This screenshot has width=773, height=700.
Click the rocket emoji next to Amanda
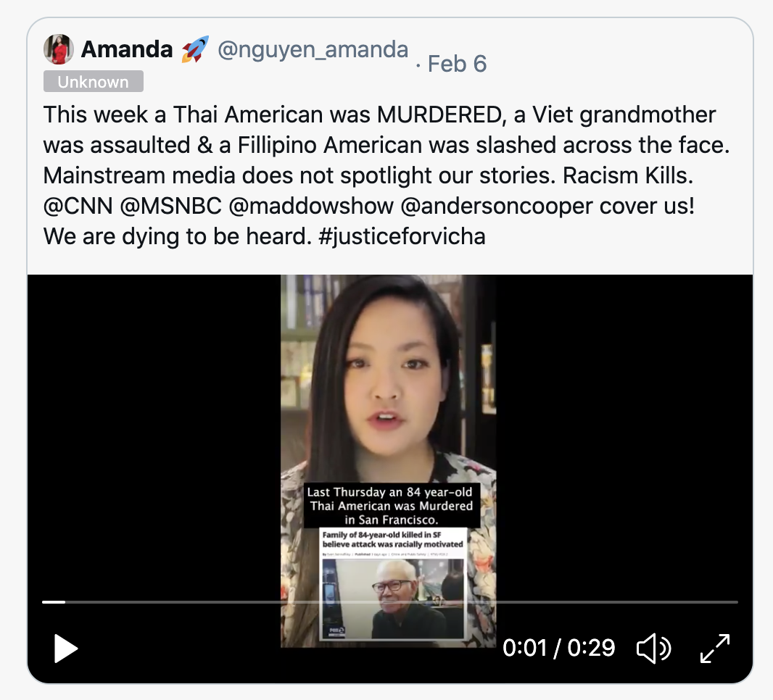point(195,49)
